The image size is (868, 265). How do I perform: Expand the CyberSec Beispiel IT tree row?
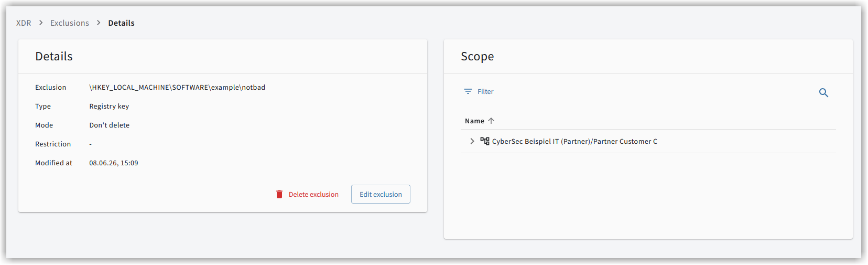pos(472,141)
